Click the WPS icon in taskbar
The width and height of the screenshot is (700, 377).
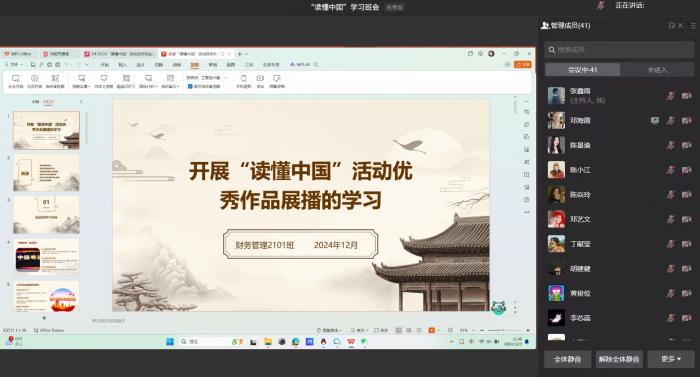tap(351, 342)
